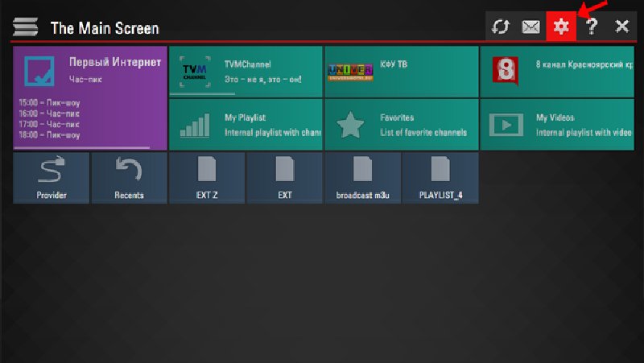The image size is (644, 363).
Task: Open help with the question mark icon
Action: point(592,27)
